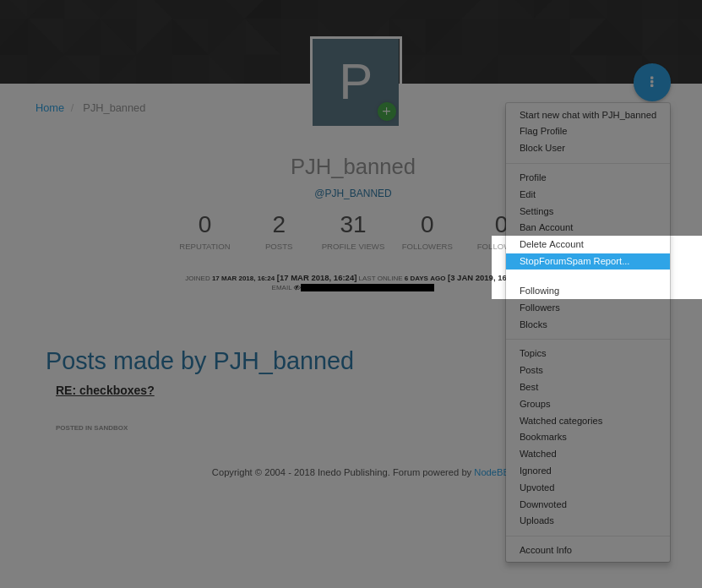
Task: Open the RE: checkboxes? post link
Action: click(105, 390)
